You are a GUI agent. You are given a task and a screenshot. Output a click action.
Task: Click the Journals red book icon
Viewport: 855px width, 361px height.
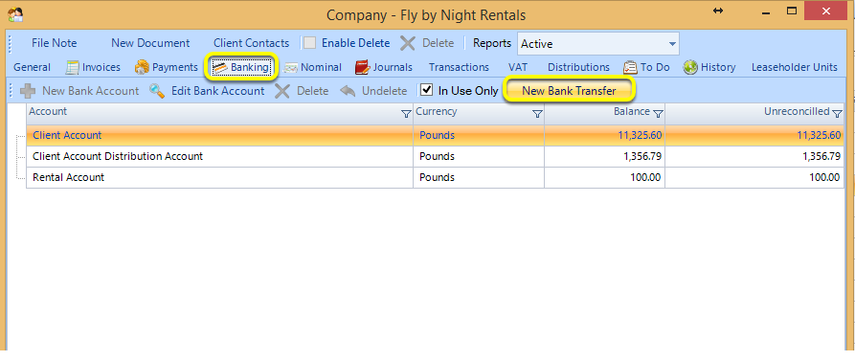(362, 67)
